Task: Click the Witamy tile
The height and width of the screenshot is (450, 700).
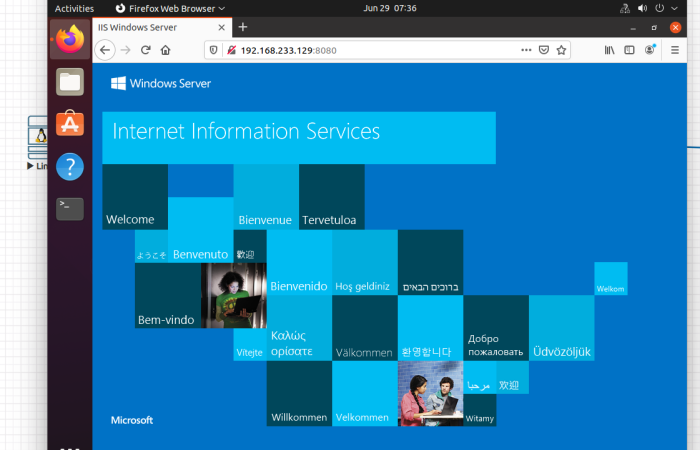Action: [x=480, y=410]
